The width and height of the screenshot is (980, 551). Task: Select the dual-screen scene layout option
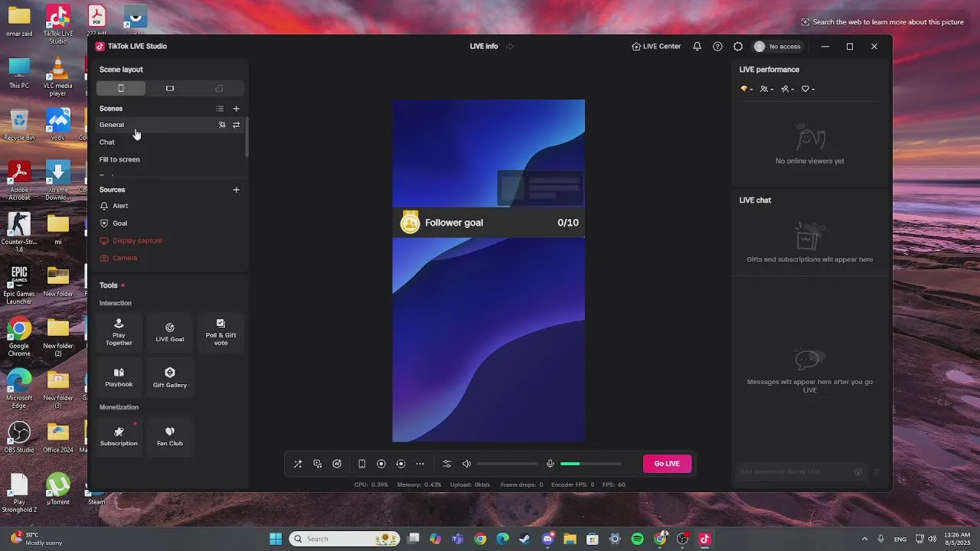tap(219, 88)
